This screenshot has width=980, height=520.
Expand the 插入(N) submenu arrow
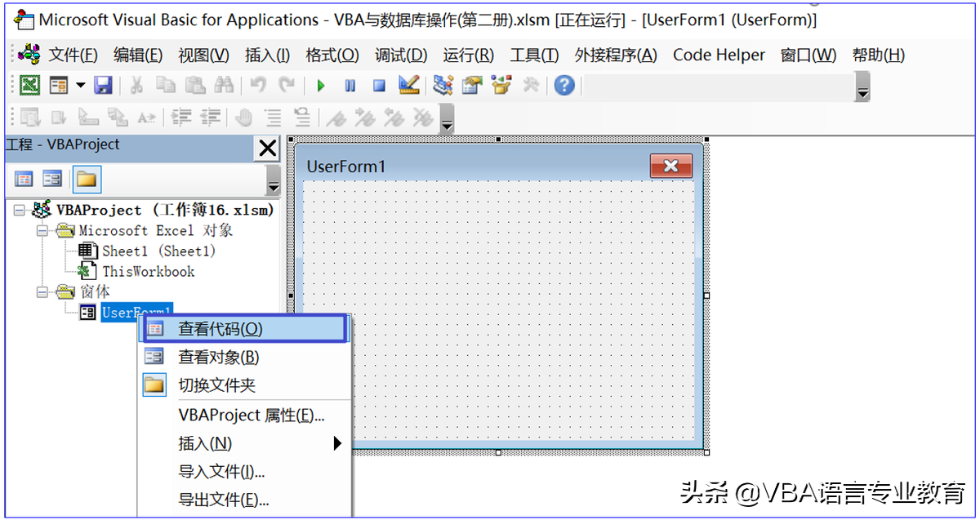336,444
